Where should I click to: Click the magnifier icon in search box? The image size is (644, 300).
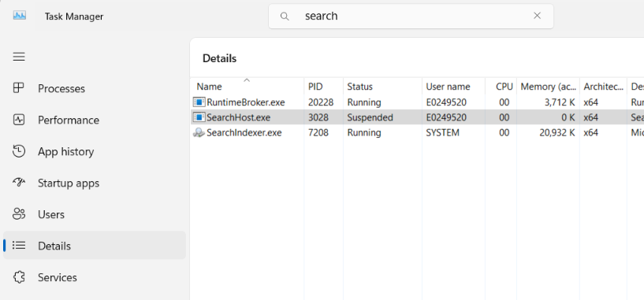click(285, 16)
